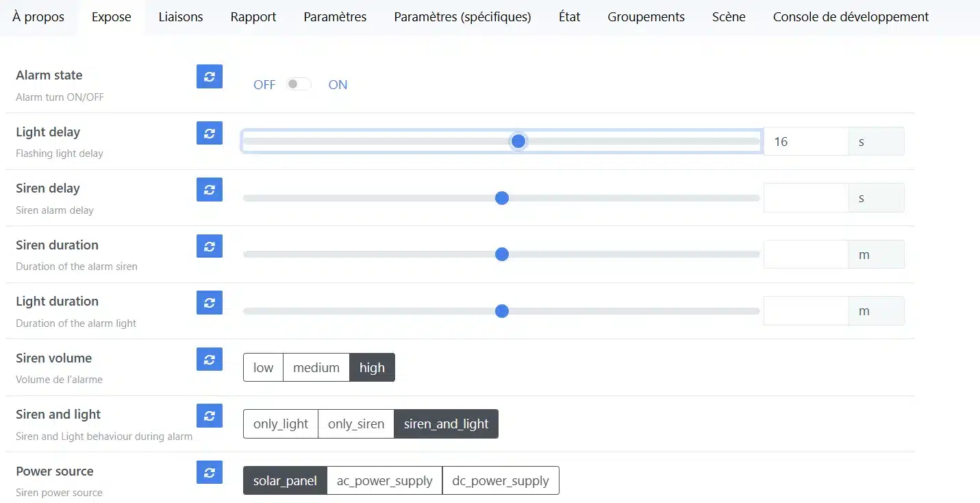Toggle the Alarm state switch
980x503 pixels.
coord(299,84)
